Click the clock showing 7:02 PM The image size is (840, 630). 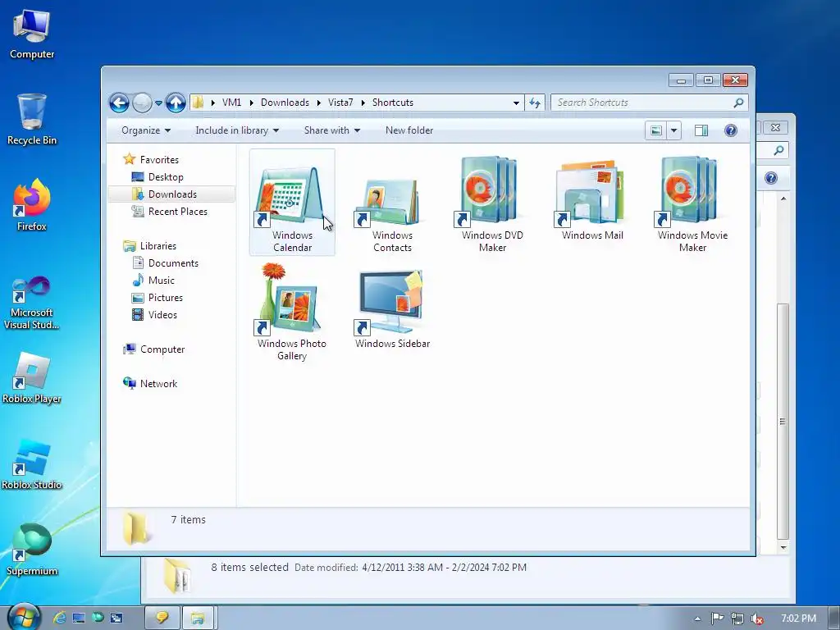[798, 619]
